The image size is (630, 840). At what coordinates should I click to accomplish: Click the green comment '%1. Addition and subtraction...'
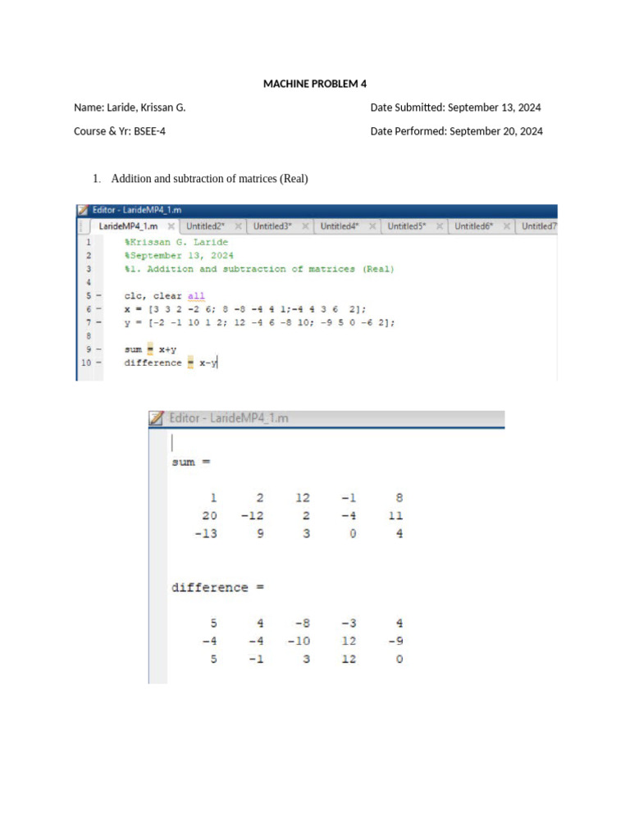click(259, 269)
